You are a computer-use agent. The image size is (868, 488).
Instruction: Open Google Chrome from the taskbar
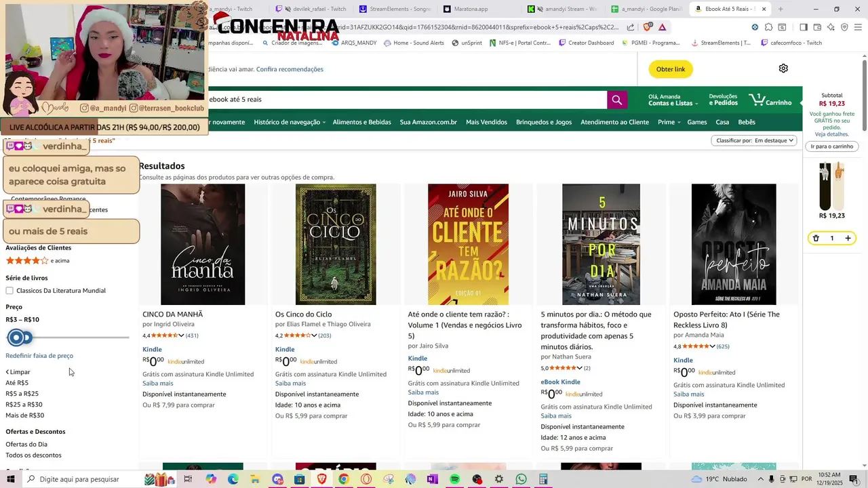tap(344, 479)
